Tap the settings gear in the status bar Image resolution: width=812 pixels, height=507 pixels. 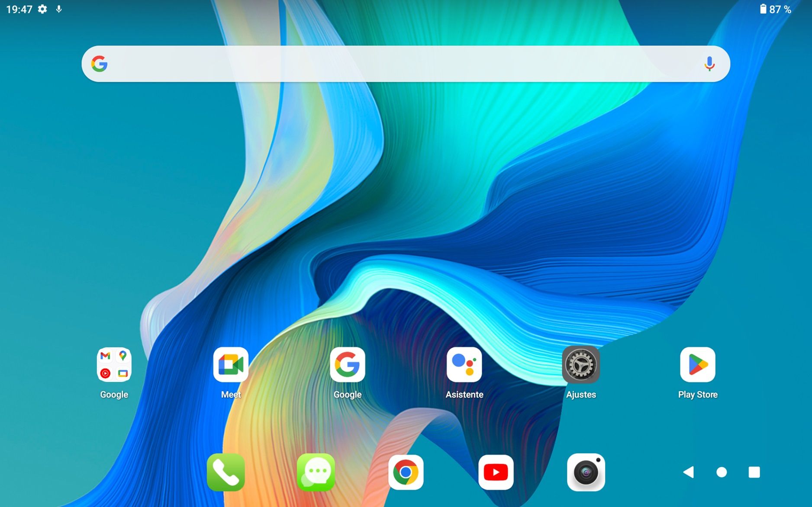click(42, 9)
